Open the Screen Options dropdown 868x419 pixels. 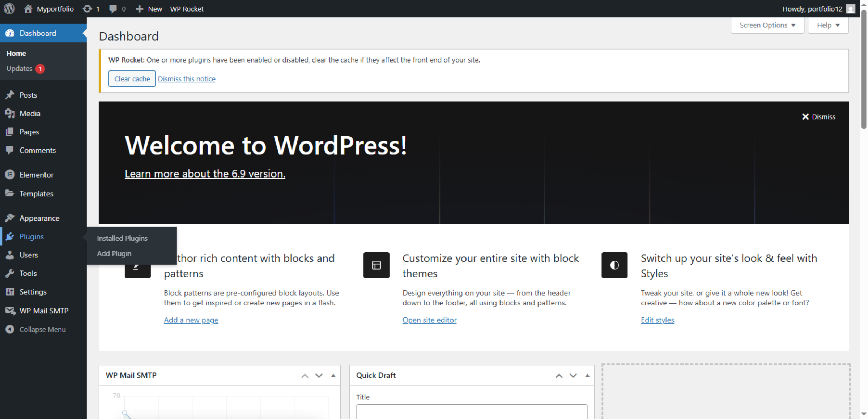click(767, 25)
